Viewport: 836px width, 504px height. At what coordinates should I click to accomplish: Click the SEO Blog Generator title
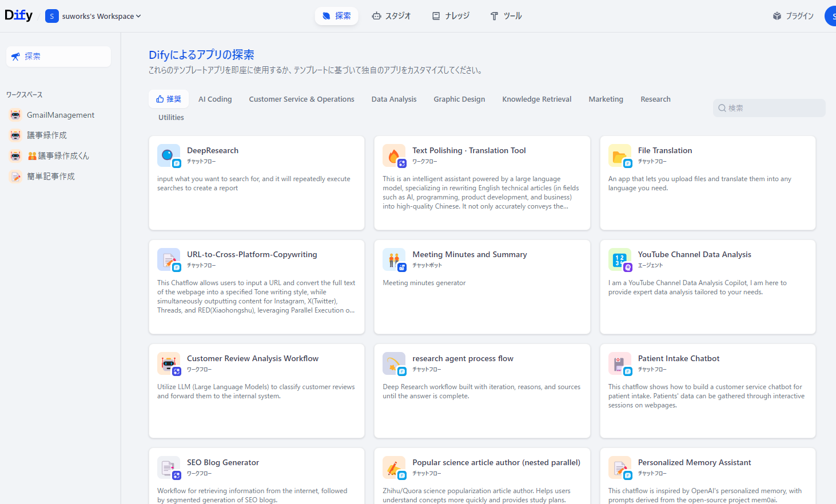(x=223, y=462)
